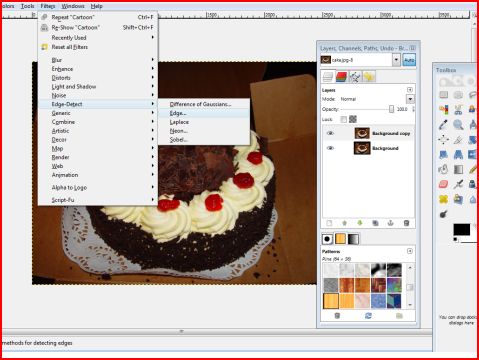Image resolution: width=479 pixels, height=360 pixels.
Task: Select the Ellipse Select tool in Toolbox
Action: point(458,95)
